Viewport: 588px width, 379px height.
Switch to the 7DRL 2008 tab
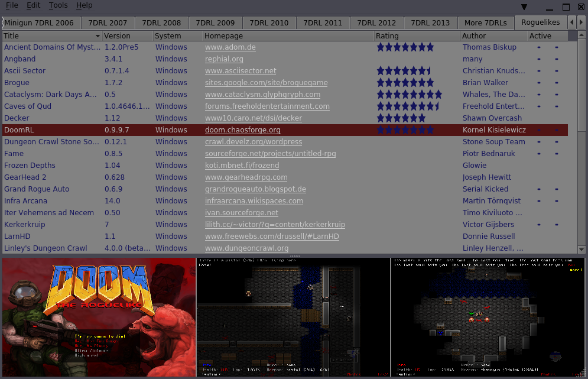(161, 23)
